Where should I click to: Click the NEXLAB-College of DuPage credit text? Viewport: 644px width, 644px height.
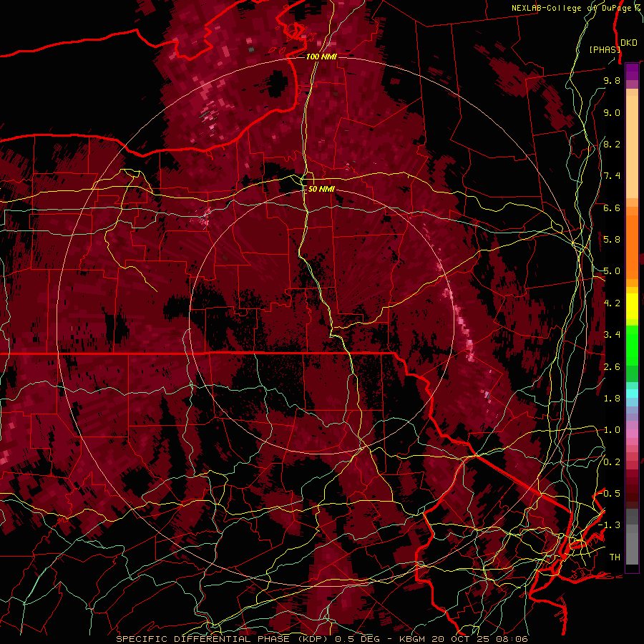(x=577, y=8)
